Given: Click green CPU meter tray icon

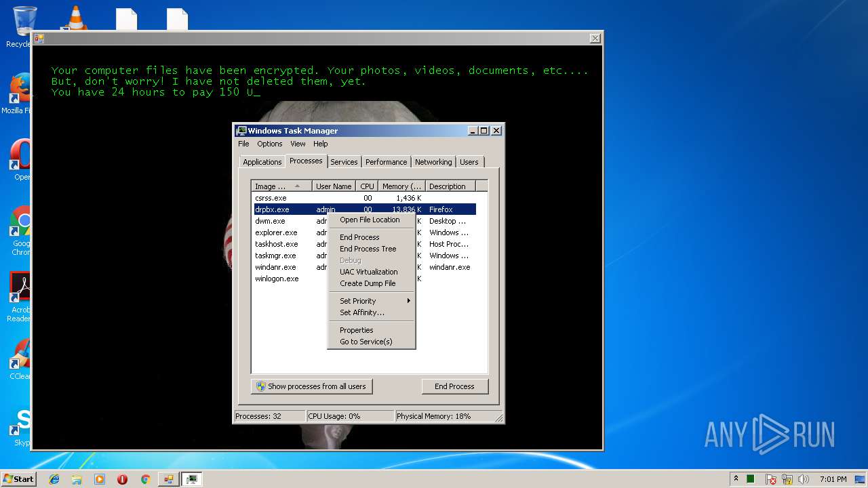Looking at the screenshot, I should tap(751, 479).
